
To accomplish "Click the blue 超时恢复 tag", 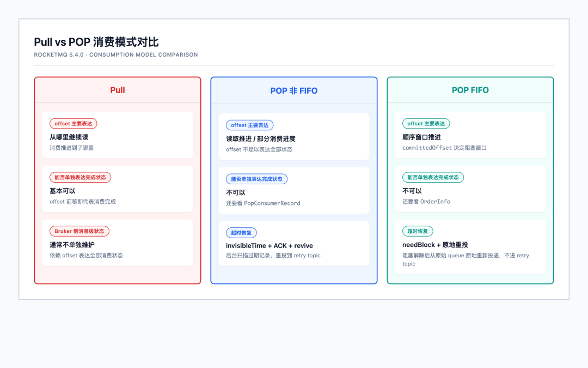I will click(241, 233).
